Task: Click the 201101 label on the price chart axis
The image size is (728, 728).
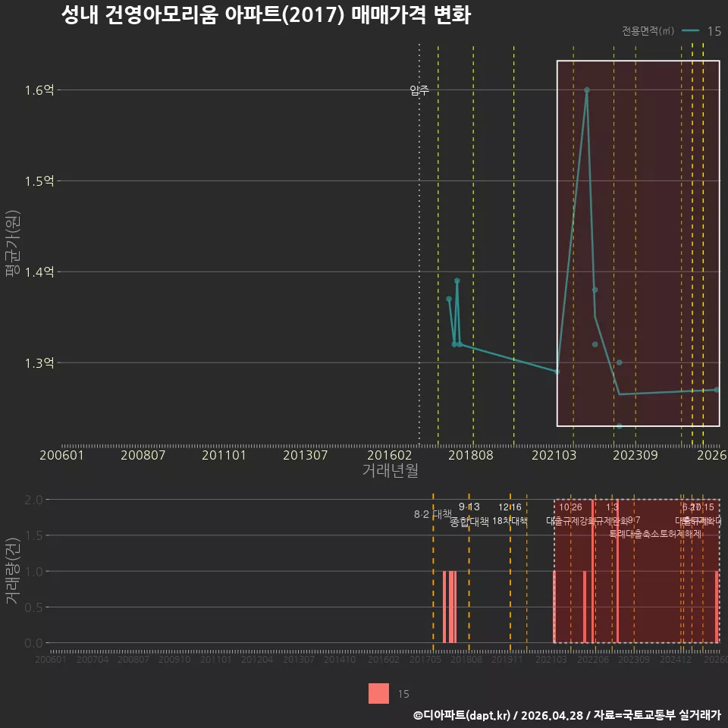Action: [224, 455]
